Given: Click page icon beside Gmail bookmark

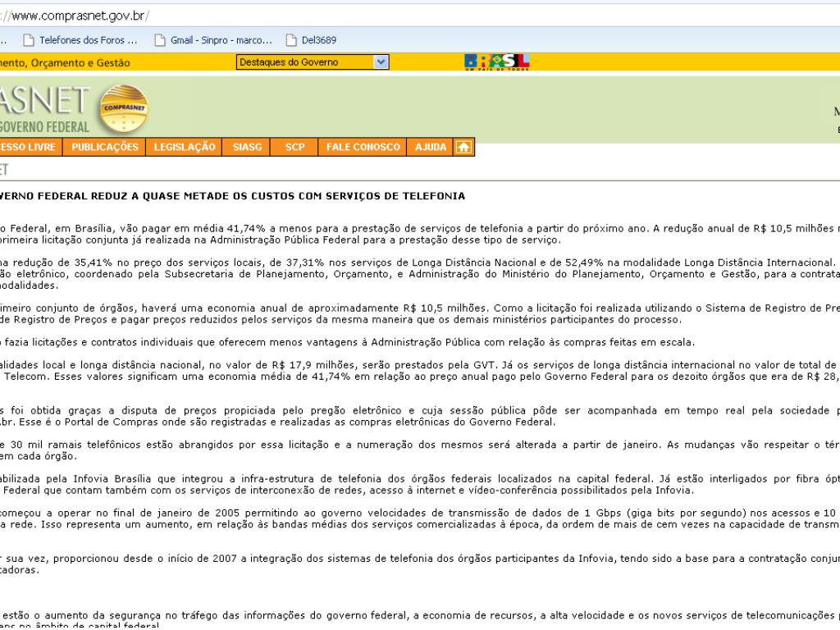Looking at the screenshot, I should 160,40.
